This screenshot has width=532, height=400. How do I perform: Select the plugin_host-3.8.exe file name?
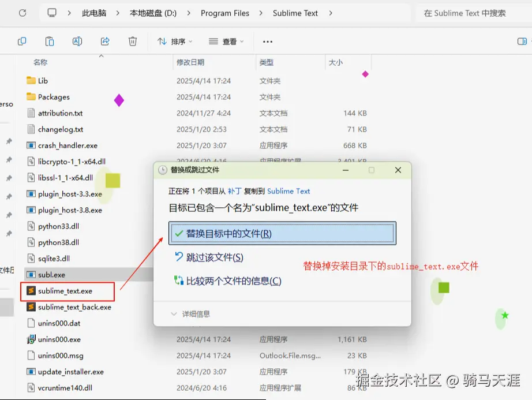pyautogui.click(x=70, y=210)
